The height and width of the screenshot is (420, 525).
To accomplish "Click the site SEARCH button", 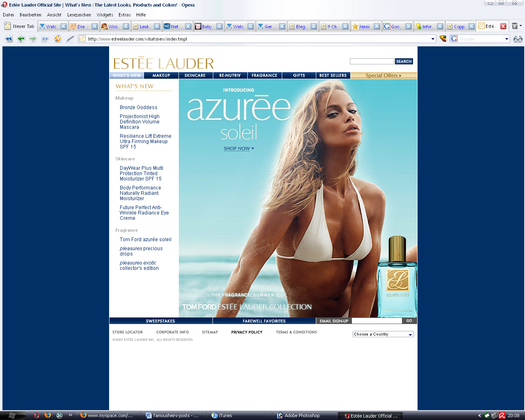I will 404,62.
